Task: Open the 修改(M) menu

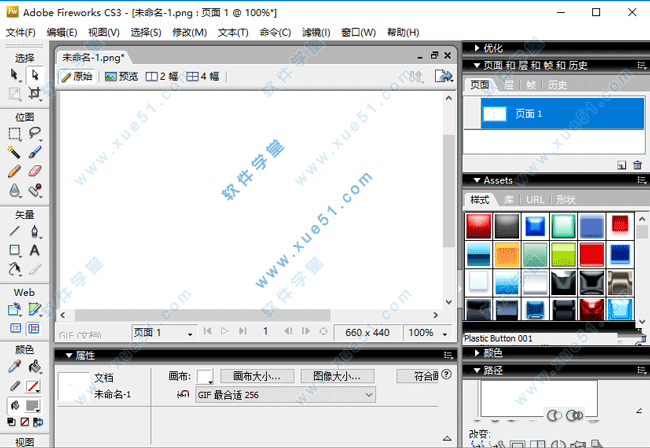Action: coord(189,32)
